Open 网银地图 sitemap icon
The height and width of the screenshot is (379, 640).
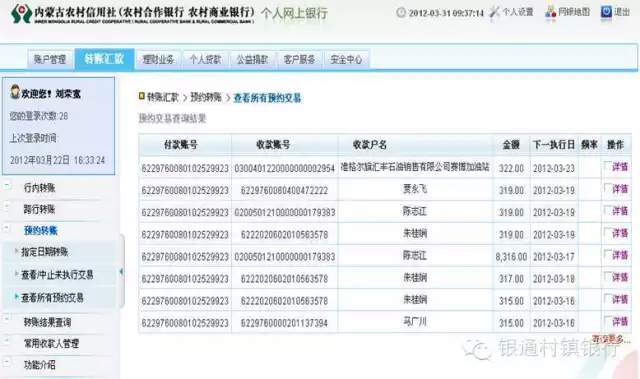(x=550, y=12)
